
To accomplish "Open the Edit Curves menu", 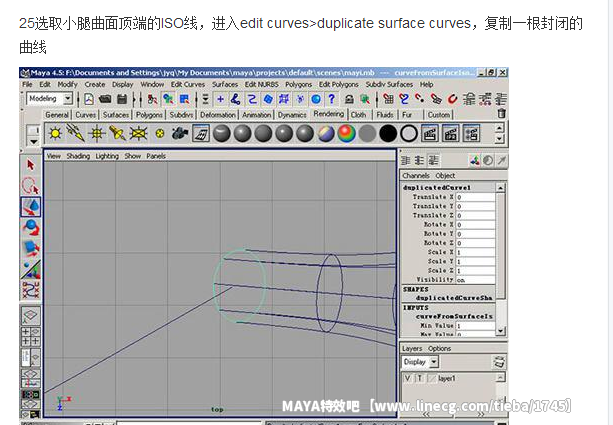I will tap(188, 84).
